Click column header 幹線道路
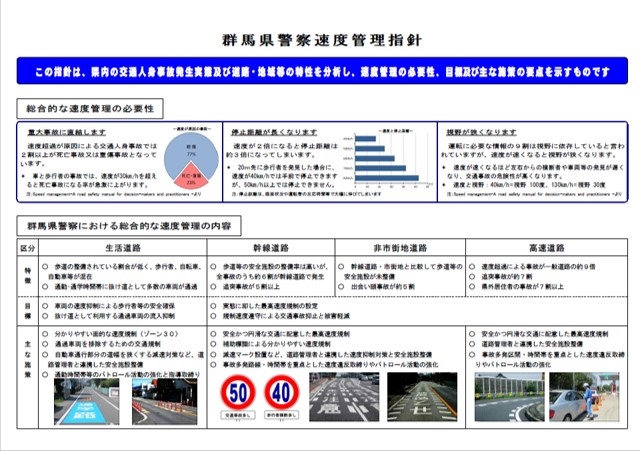Viewport: 640px width, 451px height. tap(271, 248)
